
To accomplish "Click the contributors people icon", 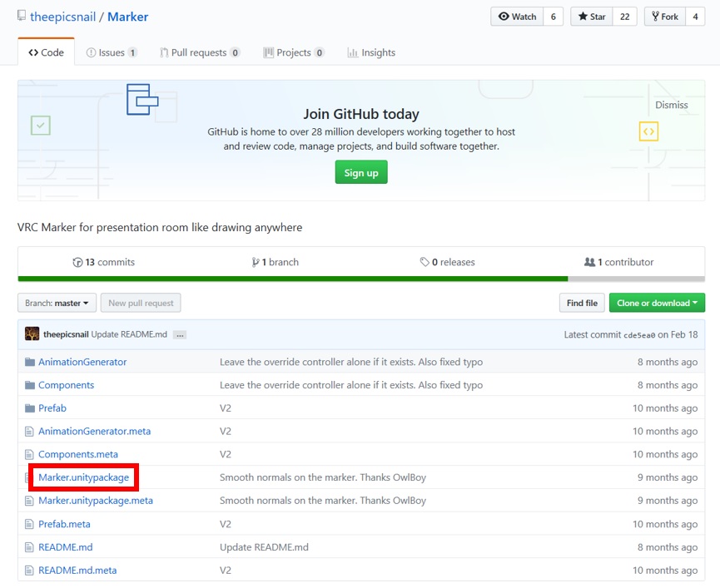I will point(589,262).
